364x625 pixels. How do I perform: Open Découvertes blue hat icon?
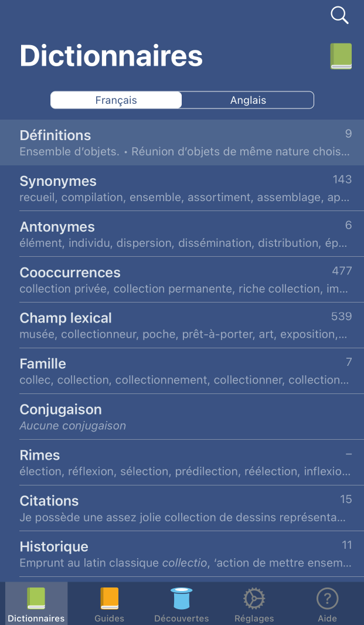click(182, 599)
